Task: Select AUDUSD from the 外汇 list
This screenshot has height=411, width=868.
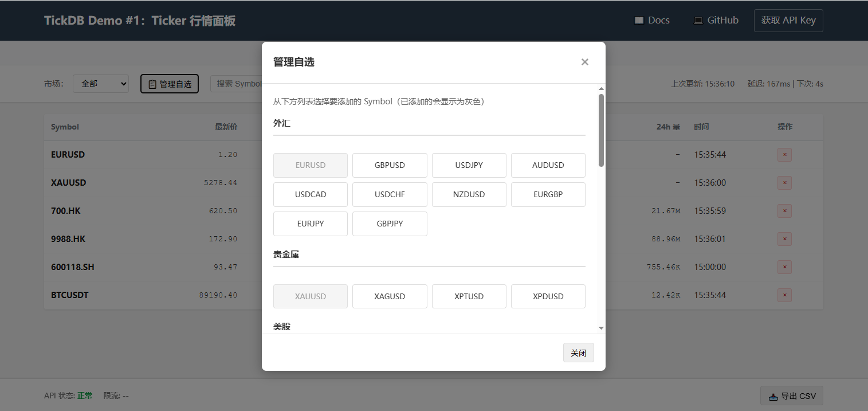Action: 548,165
